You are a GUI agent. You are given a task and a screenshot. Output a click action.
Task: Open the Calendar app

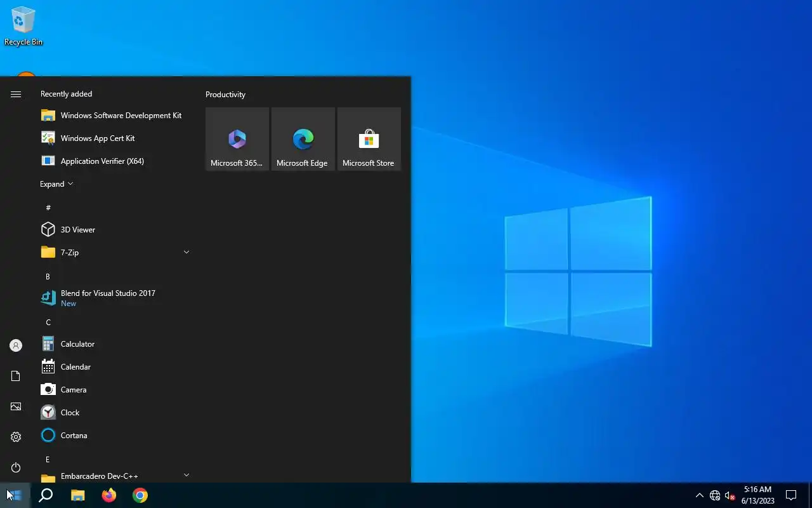pyautogui.click(x=115, y=367)
